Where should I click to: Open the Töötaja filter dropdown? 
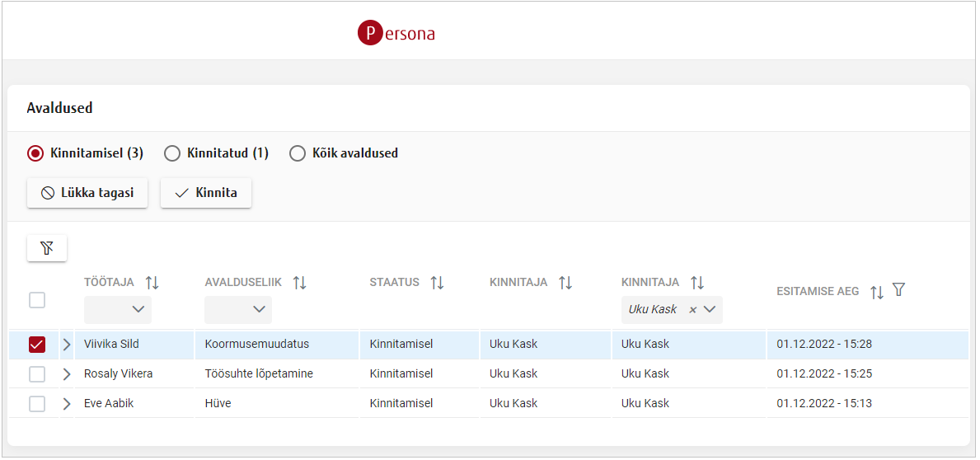pos(118,309)
